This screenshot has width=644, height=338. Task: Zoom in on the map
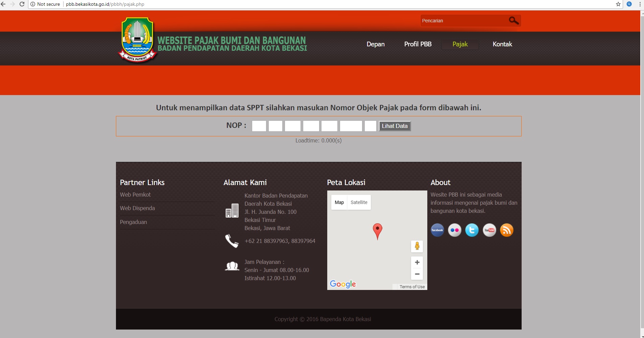click(417, 262)
